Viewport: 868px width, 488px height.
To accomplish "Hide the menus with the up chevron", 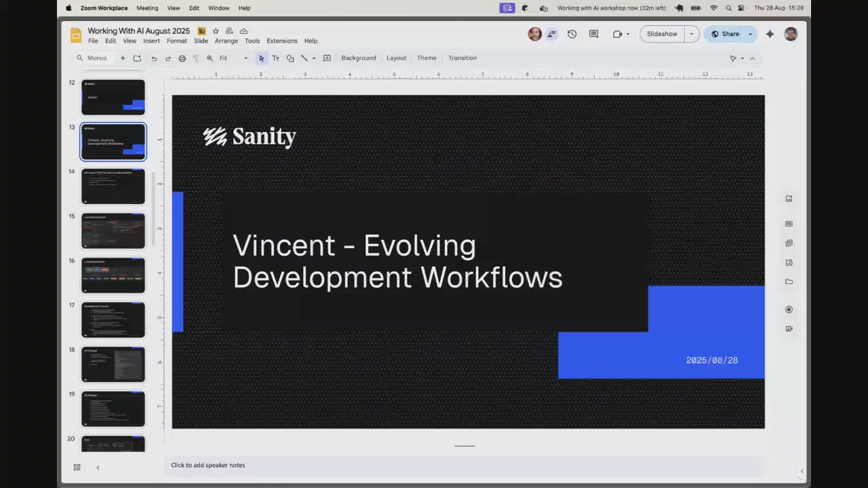I will (752, 58).
